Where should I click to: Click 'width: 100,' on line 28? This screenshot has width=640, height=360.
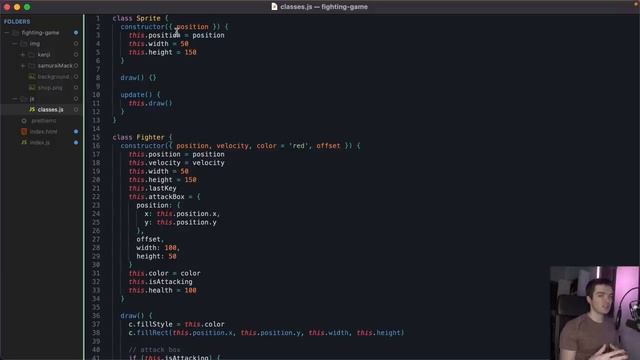[158, 248]
